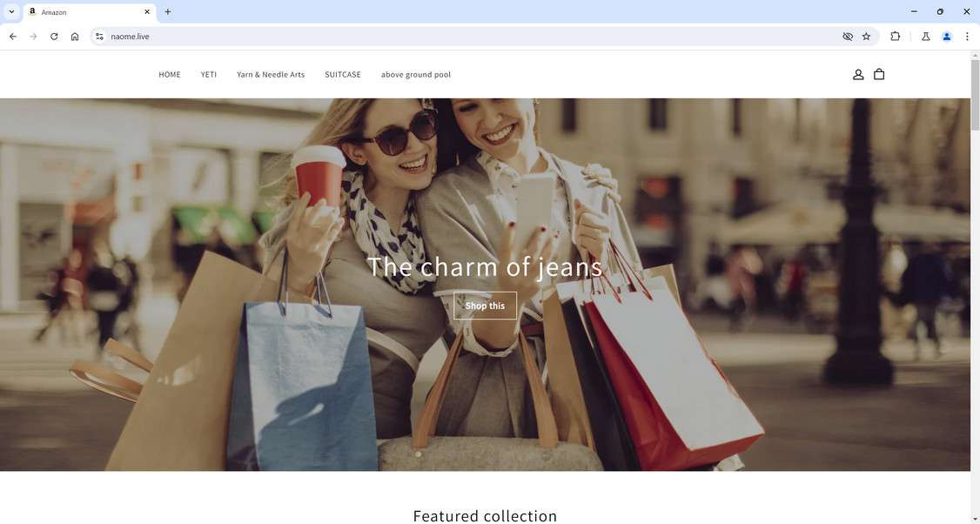This screenshot has height=524, width=980.
Task: Open the browser profile avatar
Action: pyautogui.click(x=947, y=37)
